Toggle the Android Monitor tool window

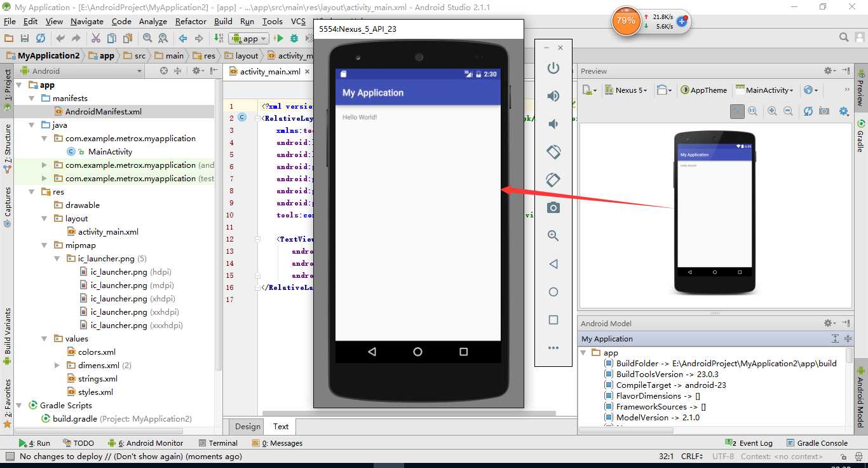146,443
